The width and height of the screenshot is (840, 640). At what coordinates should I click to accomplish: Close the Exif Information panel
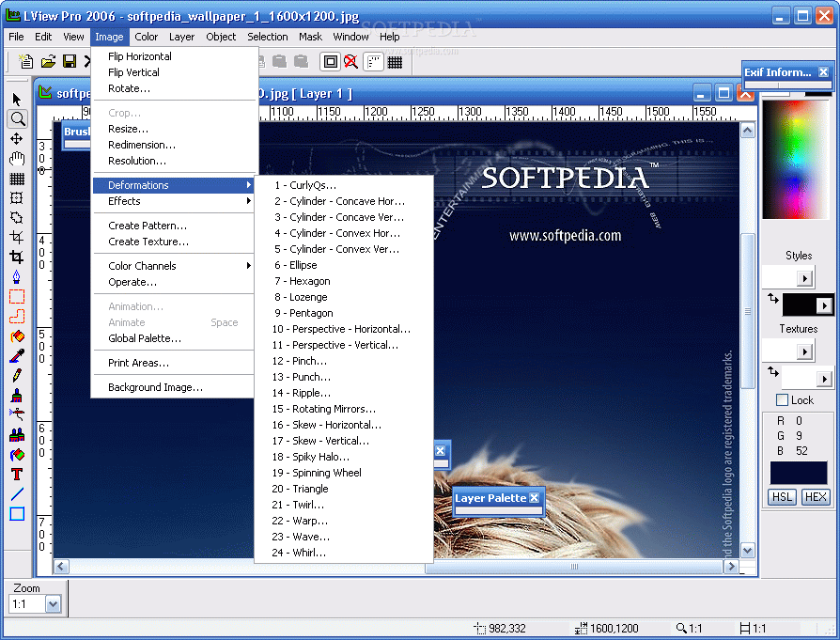pyautogui.click(x=823, y=71)
